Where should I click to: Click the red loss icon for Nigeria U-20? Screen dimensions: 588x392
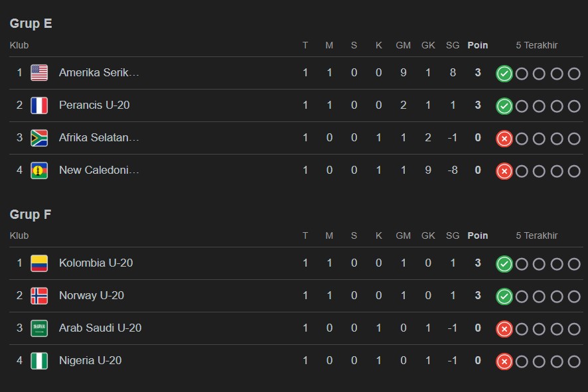pyautogui.click(x=504, y=361)
